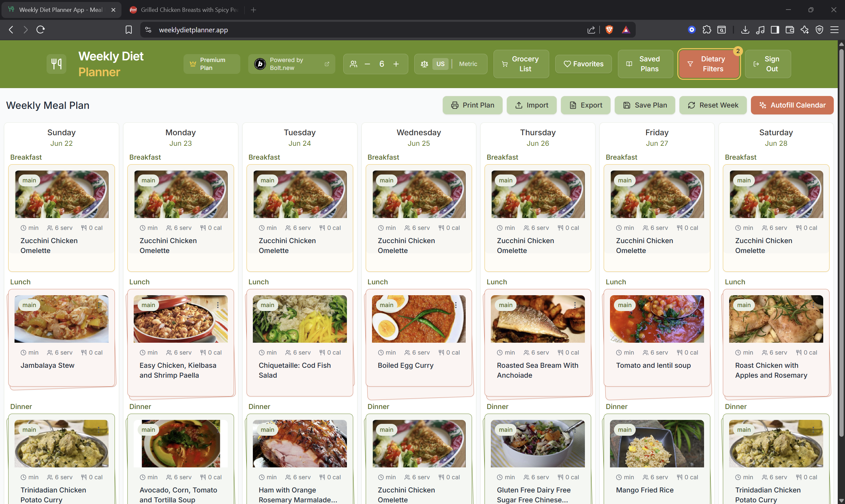This screenshot has width=845, height=504.
Task: Click Save Plan floppy disk icon
Action: point(627,105)
